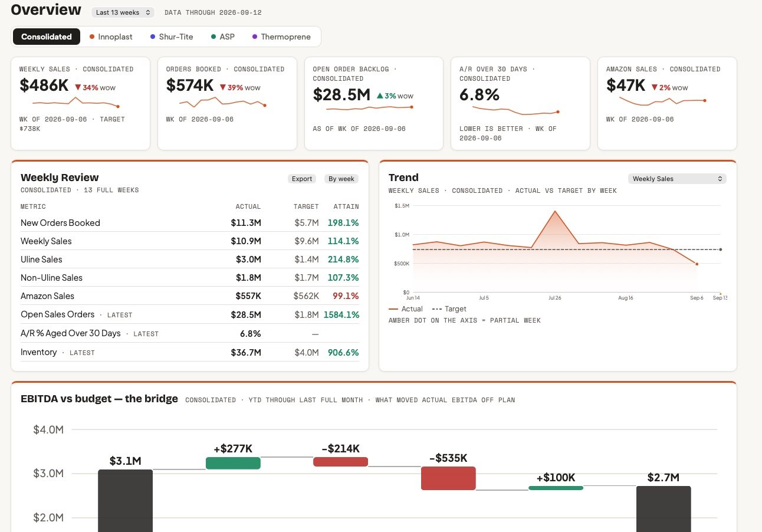
Task: Click the -$214K red bridge bar
Action: [341, 462]
